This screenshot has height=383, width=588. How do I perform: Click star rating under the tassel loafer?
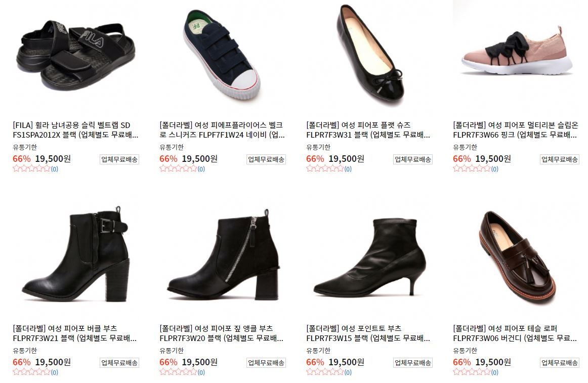pyautogui.click(x=472, y=372)
